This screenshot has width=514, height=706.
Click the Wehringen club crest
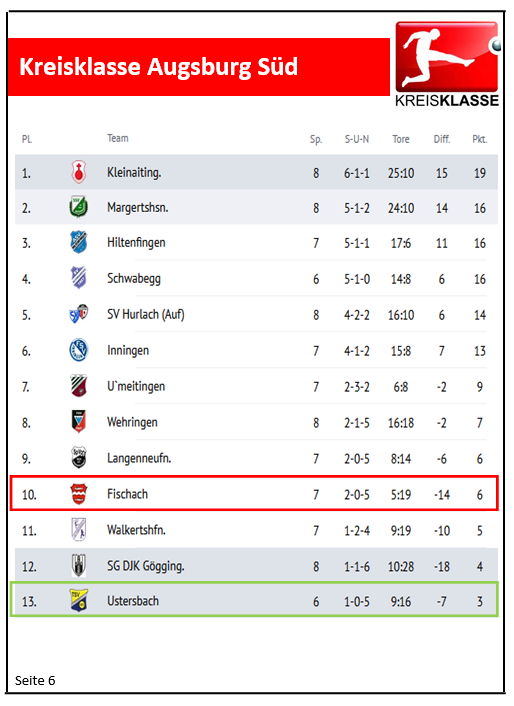(x=79, y=422)
